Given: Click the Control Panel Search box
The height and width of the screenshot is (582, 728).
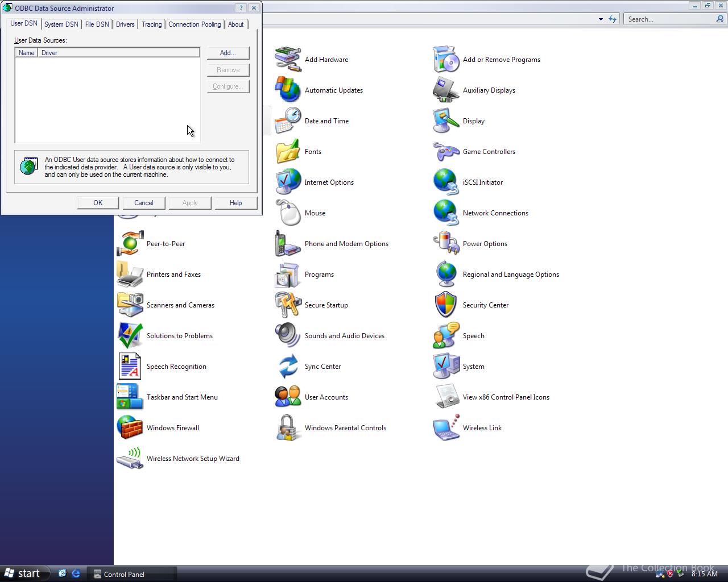Looking at the screenshot, I should (x=669, y=19).
